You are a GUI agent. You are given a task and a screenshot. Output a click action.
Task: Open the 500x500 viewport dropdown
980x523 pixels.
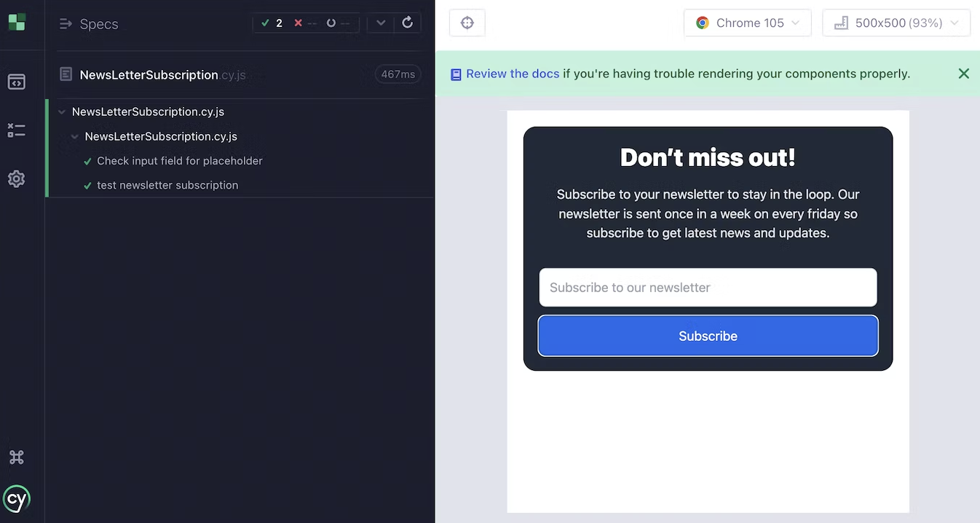pos(896,23)
